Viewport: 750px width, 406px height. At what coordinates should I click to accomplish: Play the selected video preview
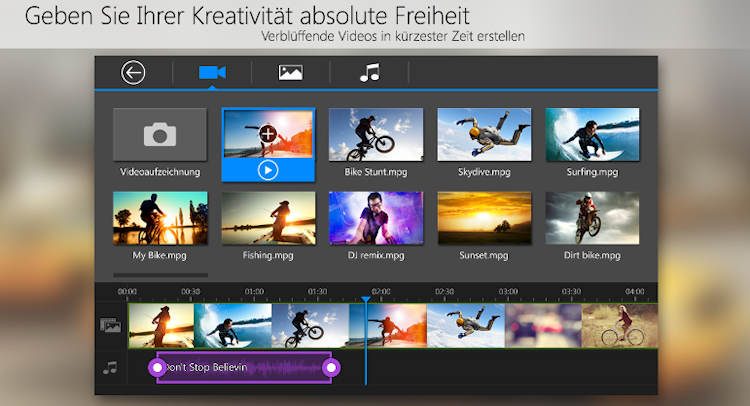point(267,169)
